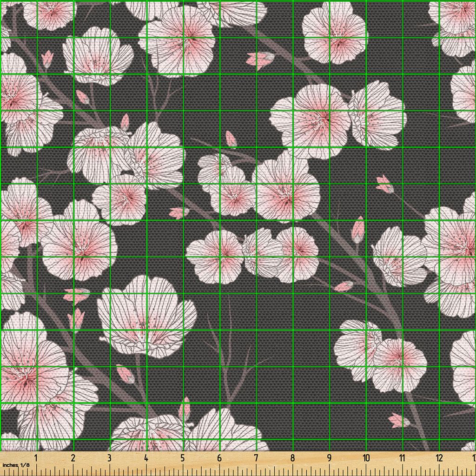This screenshot has height=476, width=476.
Task: Click the ruler's number 11
Action: tap(403, 458)
